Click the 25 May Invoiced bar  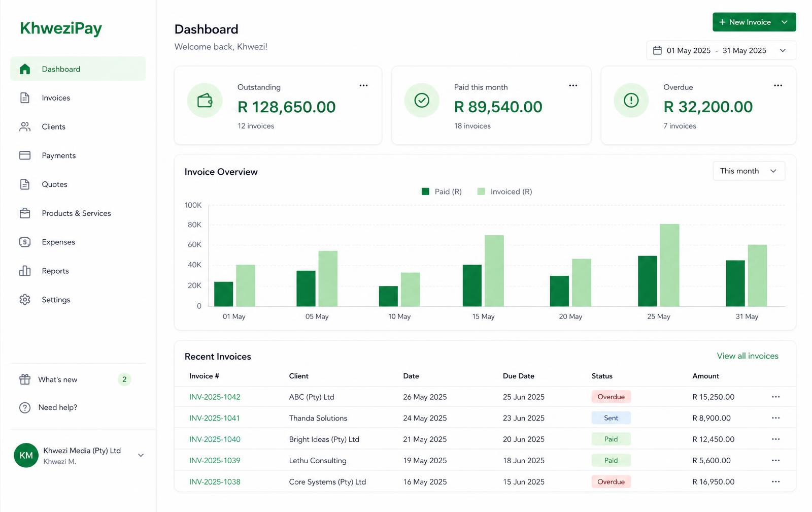coord(669,265)
